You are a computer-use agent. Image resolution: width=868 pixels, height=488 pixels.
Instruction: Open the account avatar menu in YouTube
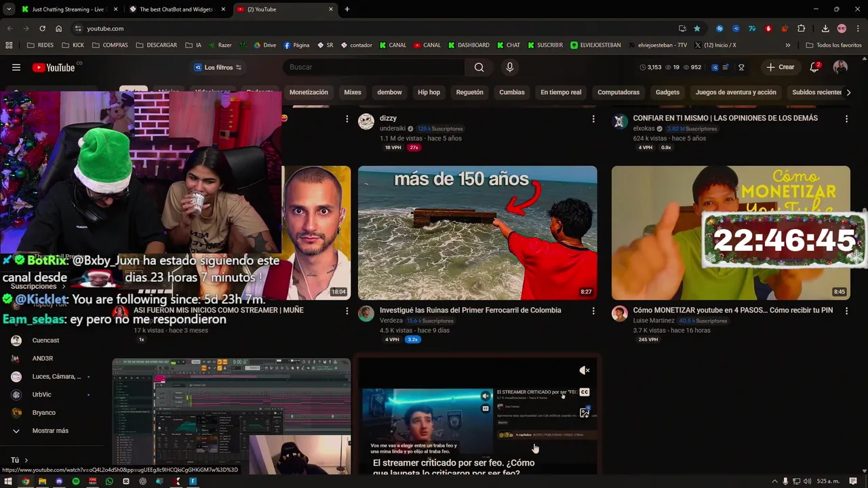tap(840, 67)
